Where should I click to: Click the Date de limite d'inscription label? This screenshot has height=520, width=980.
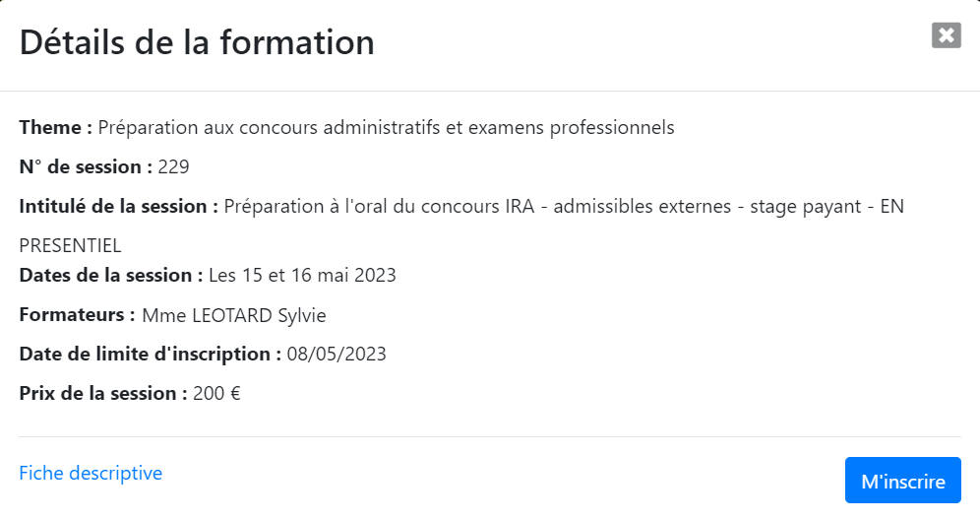point(150,354)
